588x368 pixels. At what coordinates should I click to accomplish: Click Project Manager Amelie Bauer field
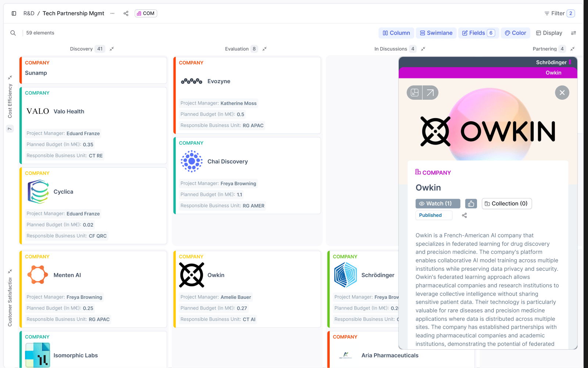point(216,297)
